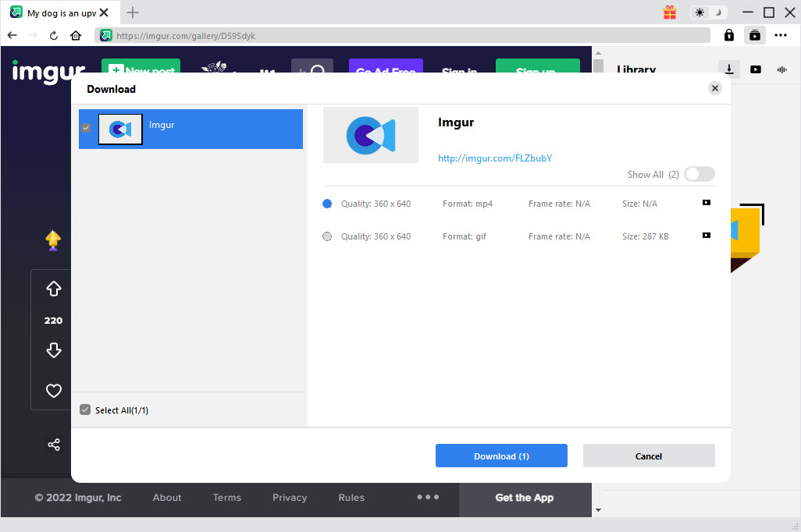Downvote the post with the down arrow

pyautogui.click(x=52, y=350)
